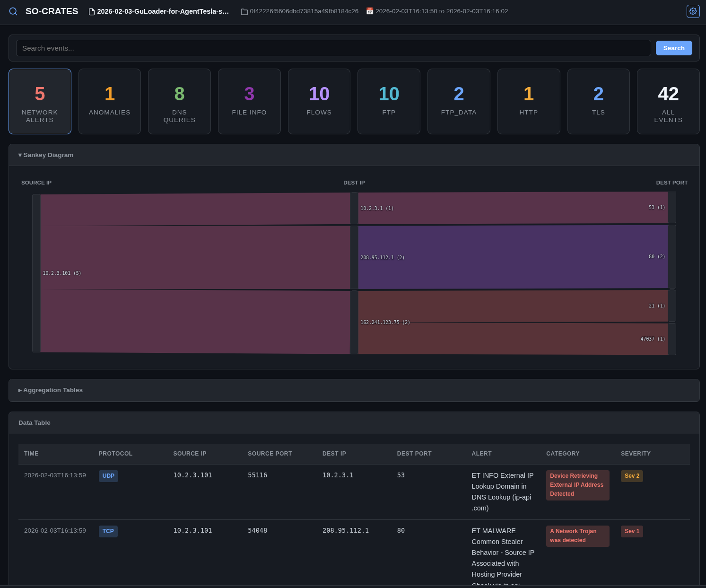Click the port 21 (1) Sankey node

[x=672, y=306]
